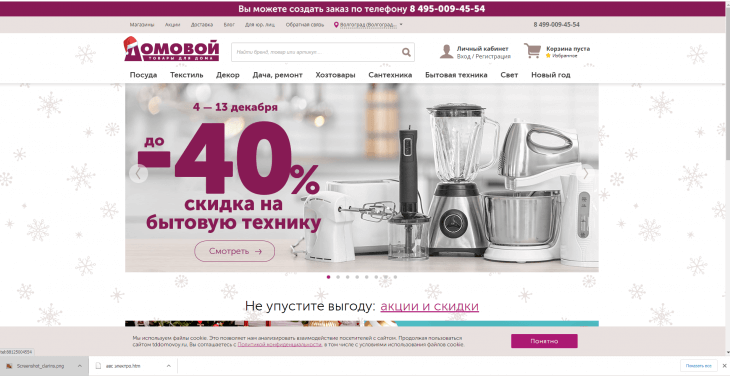The image size is (730, 376).
Task: Click the location pin icon near Волгоград
Action: [336, 25]
